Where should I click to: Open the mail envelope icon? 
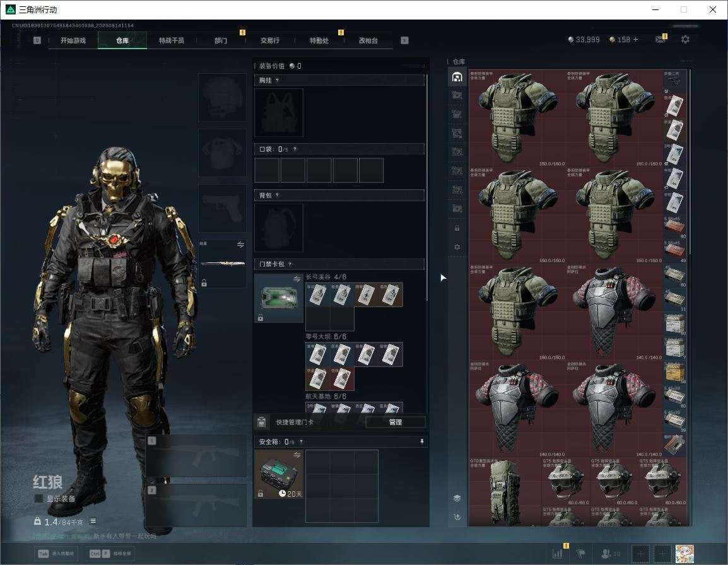(660, 40)
